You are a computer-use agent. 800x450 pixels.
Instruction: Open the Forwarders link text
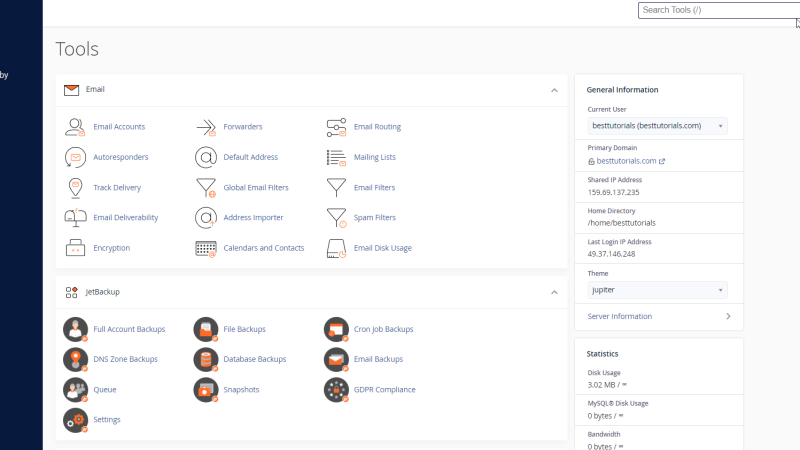click(243, 127)
